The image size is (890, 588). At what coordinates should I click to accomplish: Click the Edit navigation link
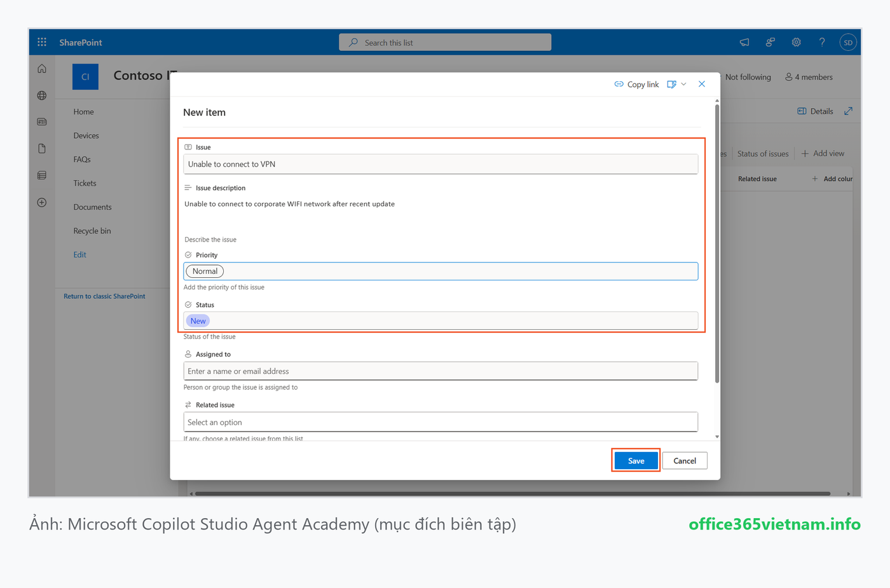pos(79,254)
